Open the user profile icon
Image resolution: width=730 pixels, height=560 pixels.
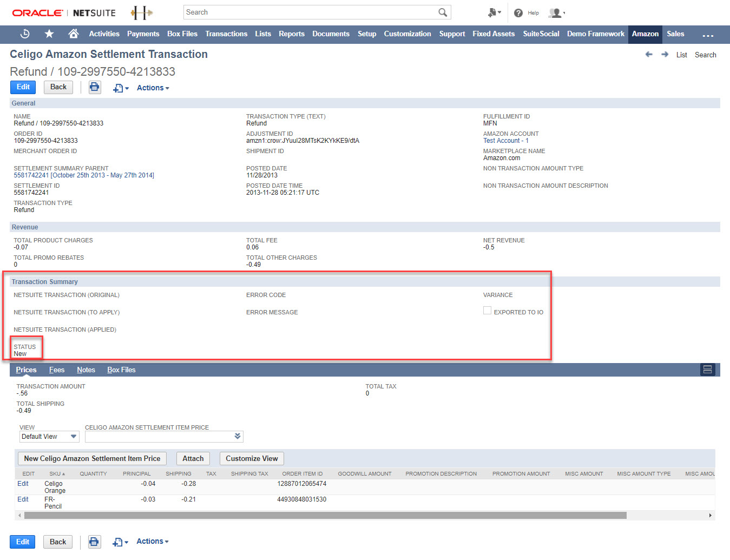[556, 13]
